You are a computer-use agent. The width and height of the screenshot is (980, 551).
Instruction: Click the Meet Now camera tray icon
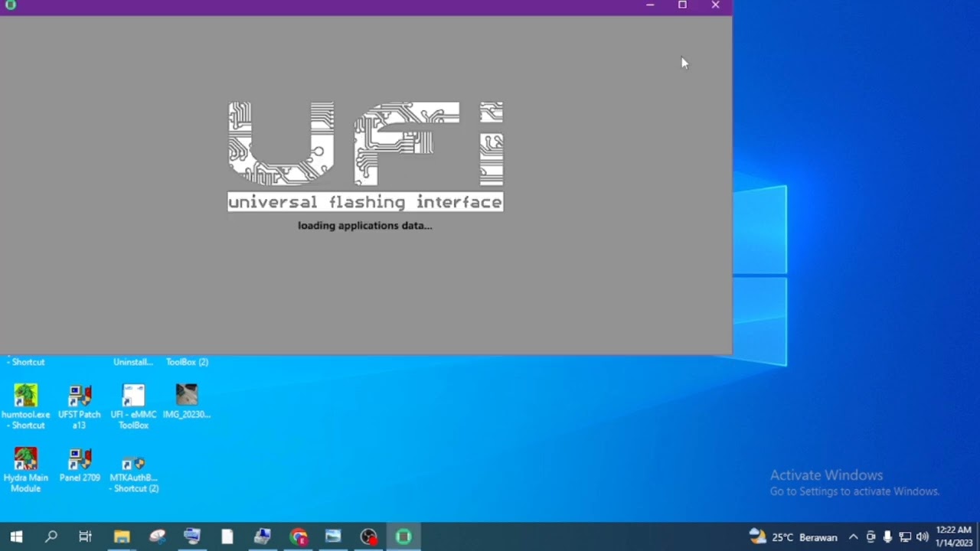(871, 536)
